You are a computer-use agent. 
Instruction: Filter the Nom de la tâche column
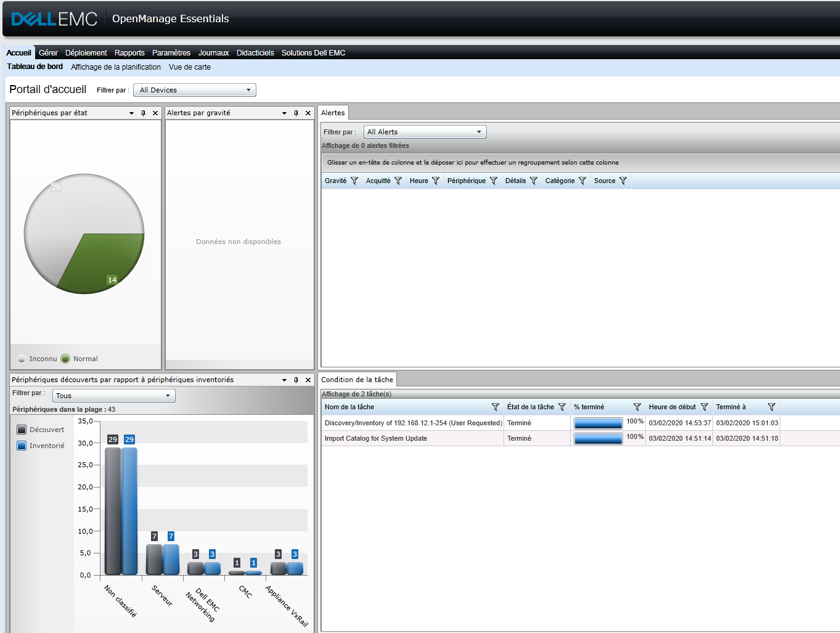(495, 407)
